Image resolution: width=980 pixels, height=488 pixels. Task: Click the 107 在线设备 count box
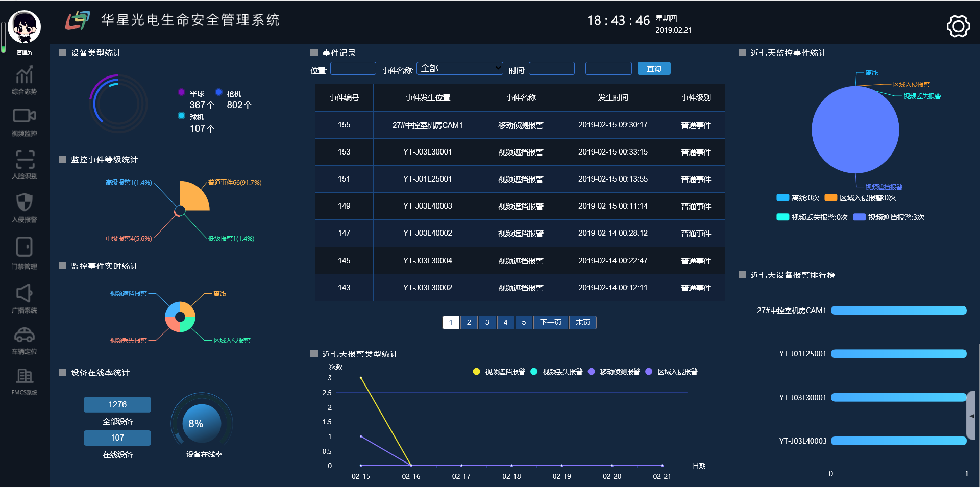pyautogui.click(x=117, y=438)
